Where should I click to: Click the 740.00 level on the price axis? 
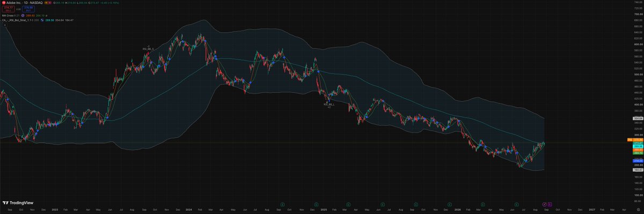click(638, 2)
